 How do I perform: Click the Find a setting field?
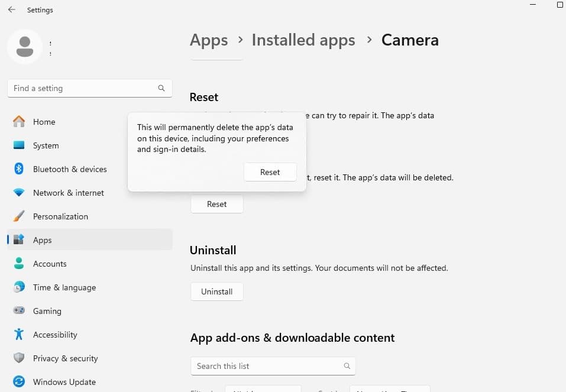(83, 88)
